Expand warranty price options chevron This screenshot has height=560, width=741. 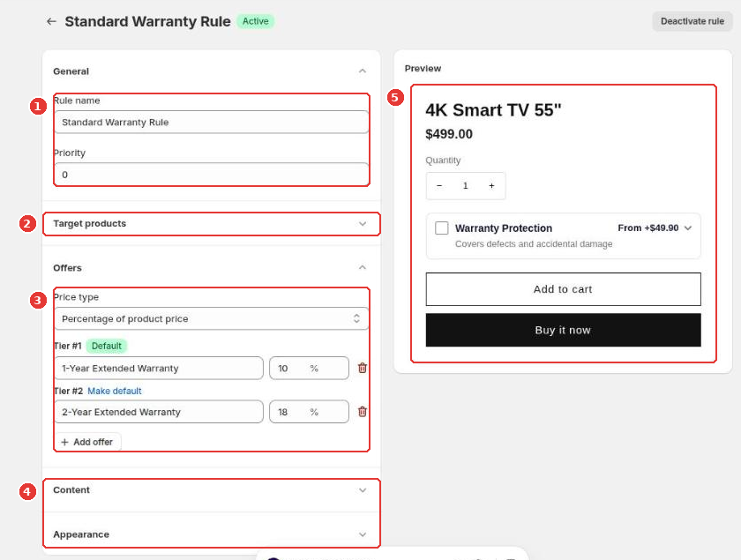[688, 228]
